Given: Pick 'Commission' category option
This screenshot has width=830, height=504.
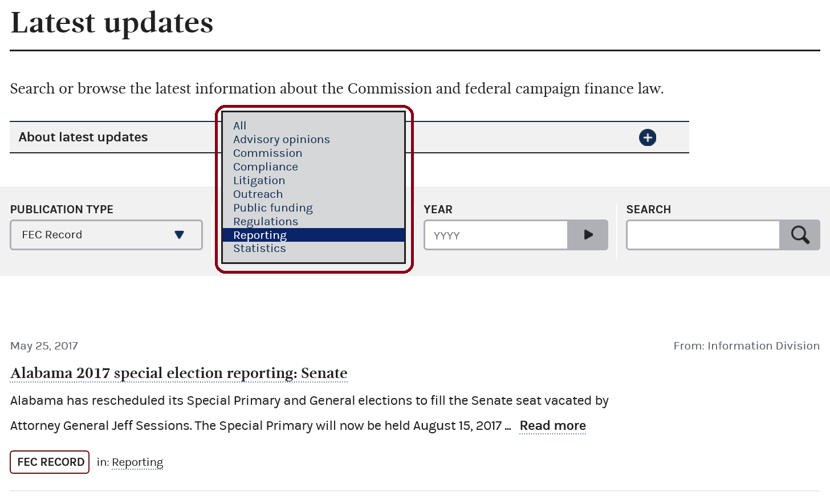Looking at the screenshot, I should 268,153.
